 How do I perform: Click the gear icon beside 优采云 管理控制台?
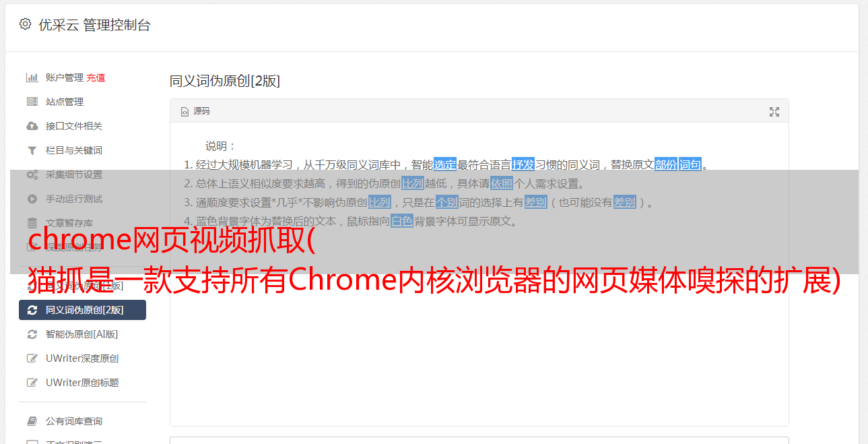[x=25, y=24]
